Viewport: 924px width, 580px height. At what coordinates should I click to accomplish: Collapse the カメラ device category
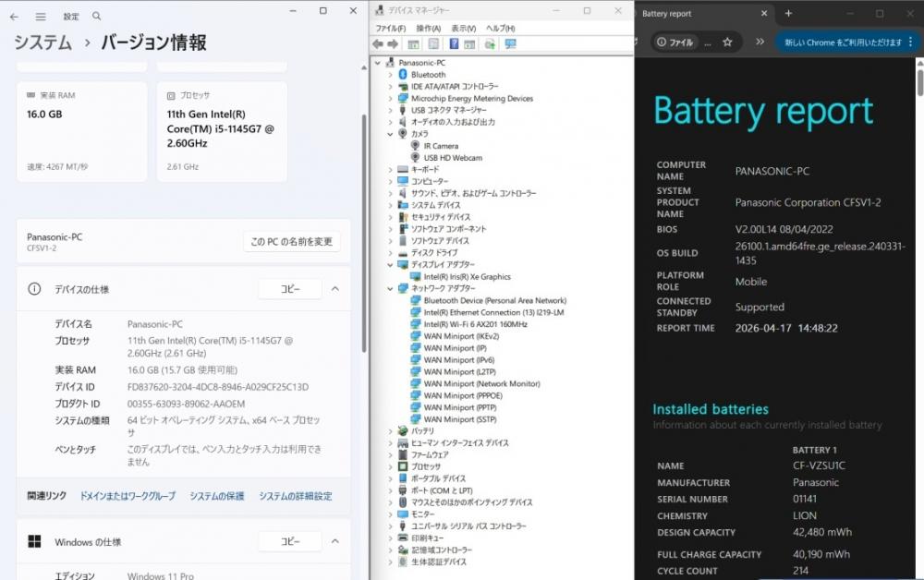(x=390, y=134)
